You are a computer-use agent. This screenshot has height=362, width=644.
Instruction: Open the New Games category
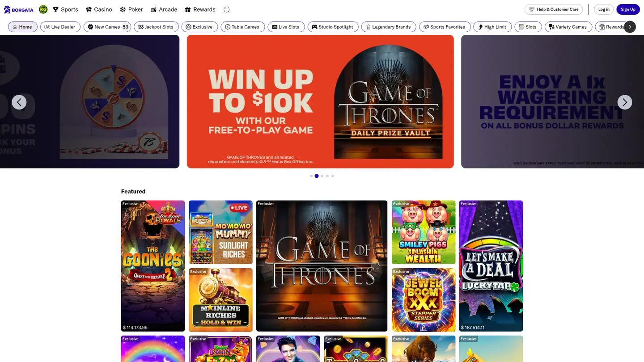(x=107, y=27)
